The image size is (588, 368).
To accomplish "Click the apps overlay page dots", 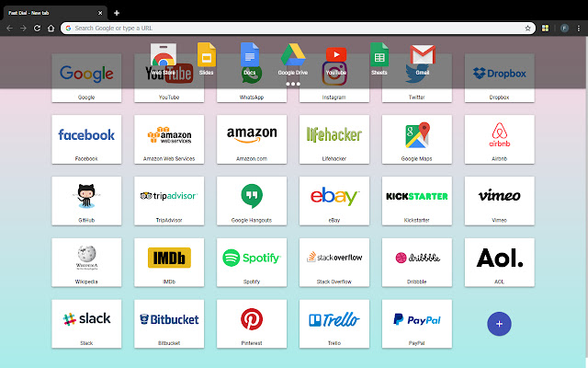I will pyautogui.click(x=293, y=84).
